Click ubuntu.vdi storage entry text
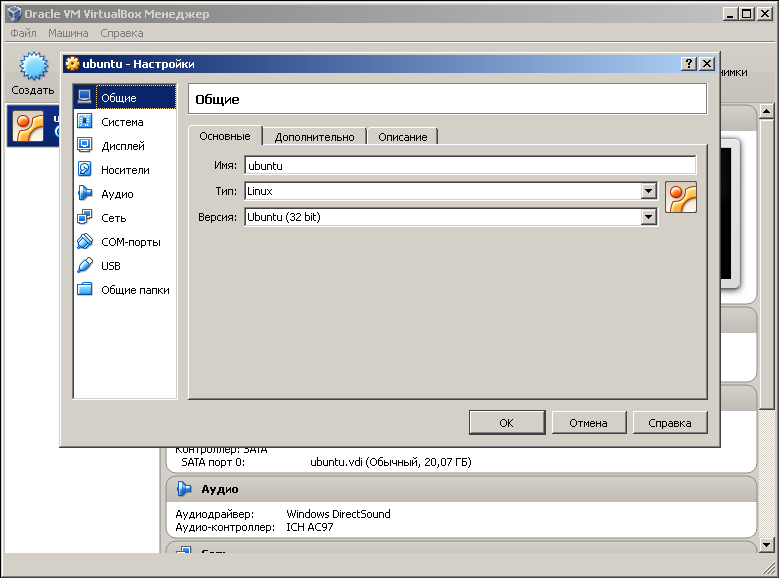Image resolution: width=779 pixels, height=578 pixels. [390, 462]
